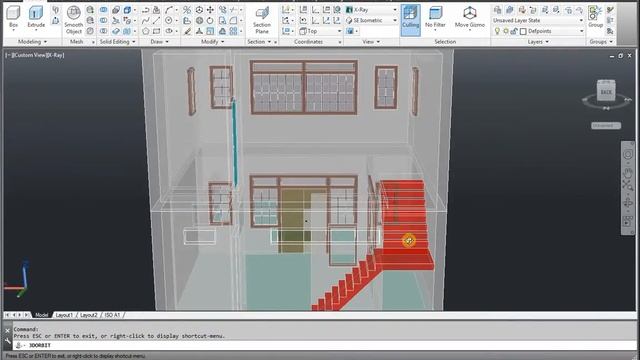
Task: Expand the Groups panel title
Action: click(x=601, y=42)
